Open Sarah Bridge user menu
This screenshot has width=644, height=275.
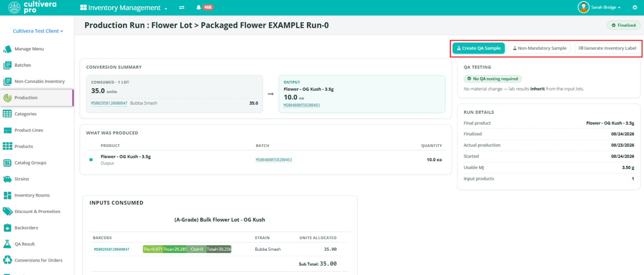pyautogui.click(x=606, y=7)
